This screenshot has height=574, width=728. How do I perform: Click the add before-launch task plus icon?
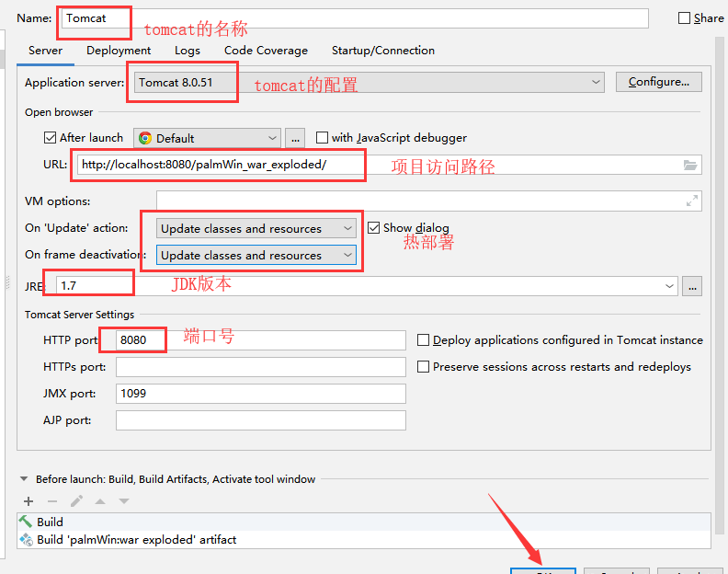tap(28, 501)
